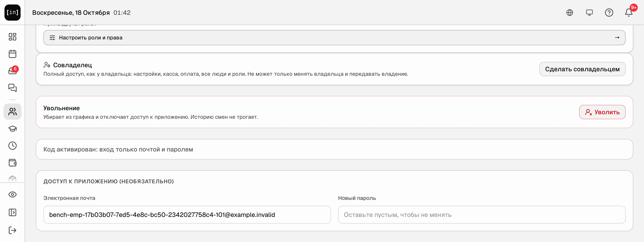Click the Полный доступ, как у владельца description
644x242 pixels.
(226, 74)
